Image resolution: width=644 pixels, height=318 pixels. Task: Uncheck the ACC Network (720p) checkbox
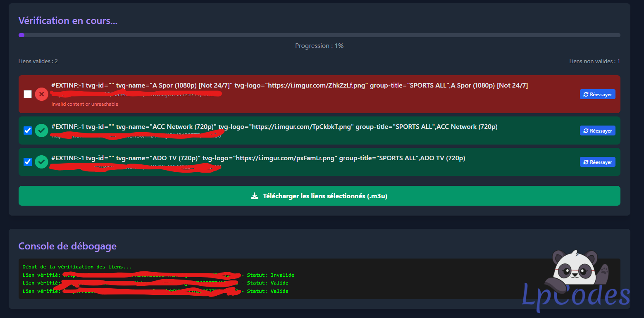point(28,131)
